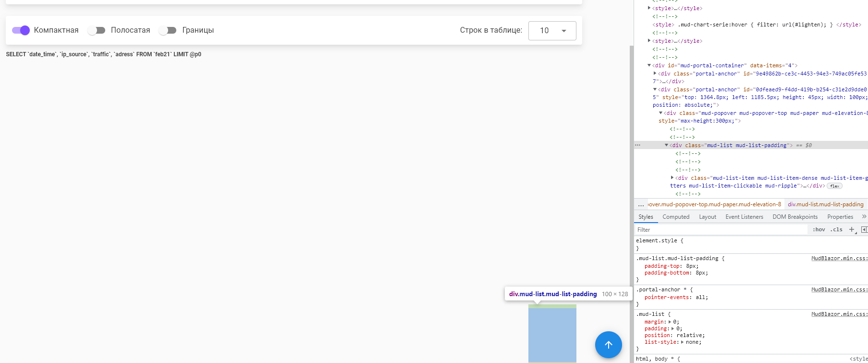Click the SELECT date_time SQL query text
The height and width of the screenshot is (363, 868).
(x=104, y=54)
